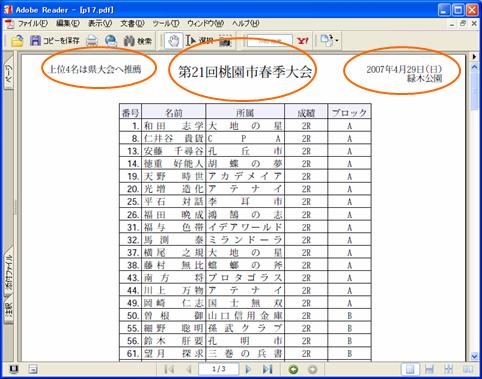Enable continuous facing pages layout

coord(448,369)
